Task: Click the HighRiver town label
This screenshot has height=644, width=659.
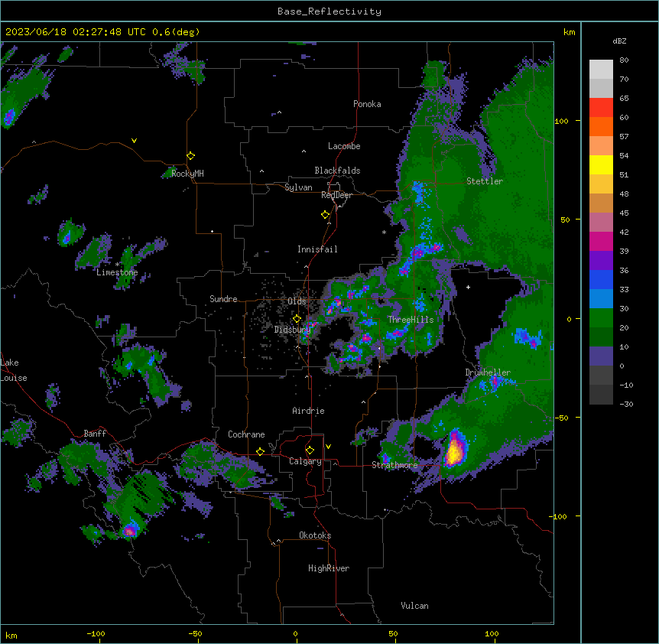Action: [329, 568]
